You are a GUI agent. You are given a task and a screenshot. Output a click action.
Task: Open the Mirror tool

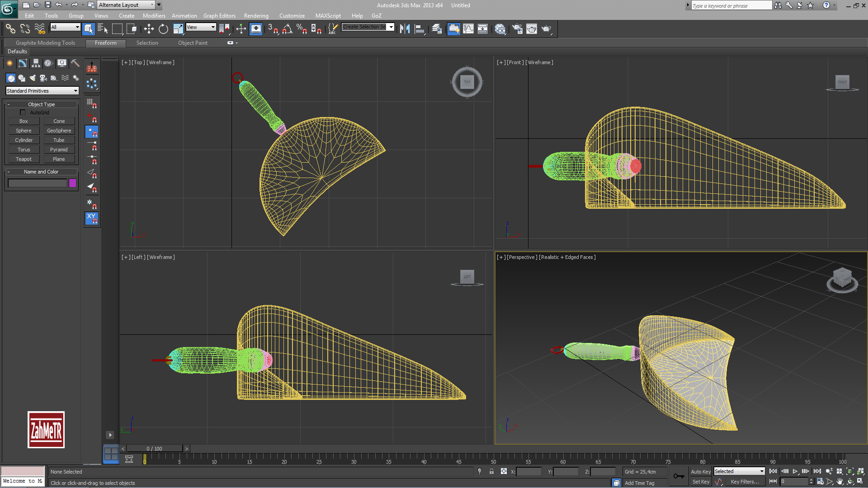(405, 29)
